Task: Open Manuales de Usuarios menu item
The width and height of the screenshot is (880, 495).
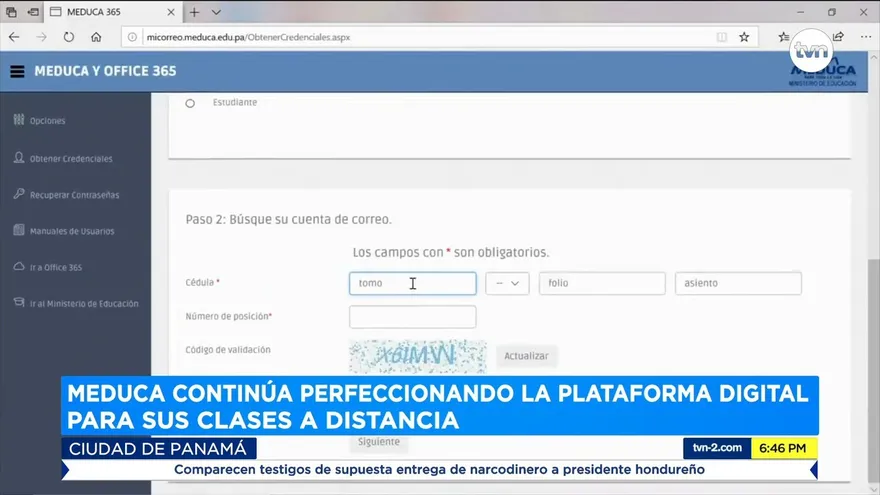Action: point(72,231)
